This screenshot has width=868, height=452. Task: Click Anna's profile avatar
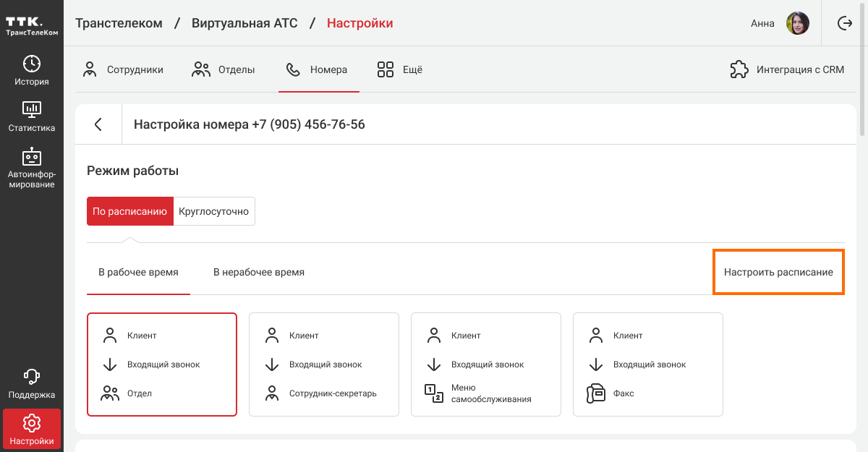(x=797, y=23)
